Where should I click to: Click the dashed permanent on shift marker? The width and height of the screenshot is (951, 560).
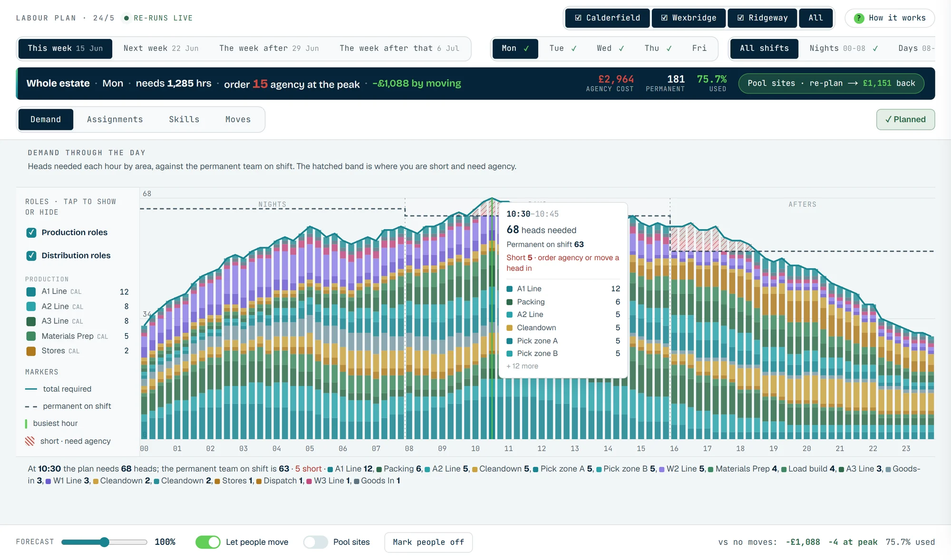[31, 406]
